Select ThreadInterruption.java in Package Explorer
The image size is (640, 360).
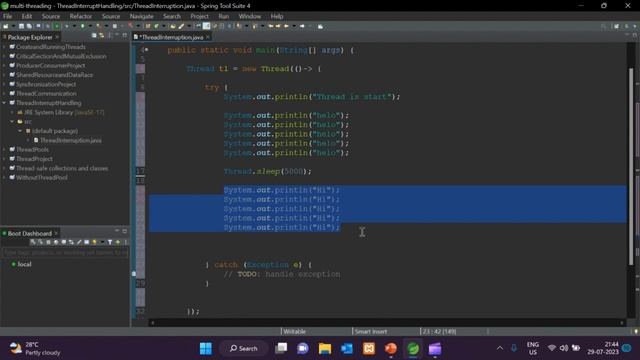pyautogui.click(x=70, y=140)
